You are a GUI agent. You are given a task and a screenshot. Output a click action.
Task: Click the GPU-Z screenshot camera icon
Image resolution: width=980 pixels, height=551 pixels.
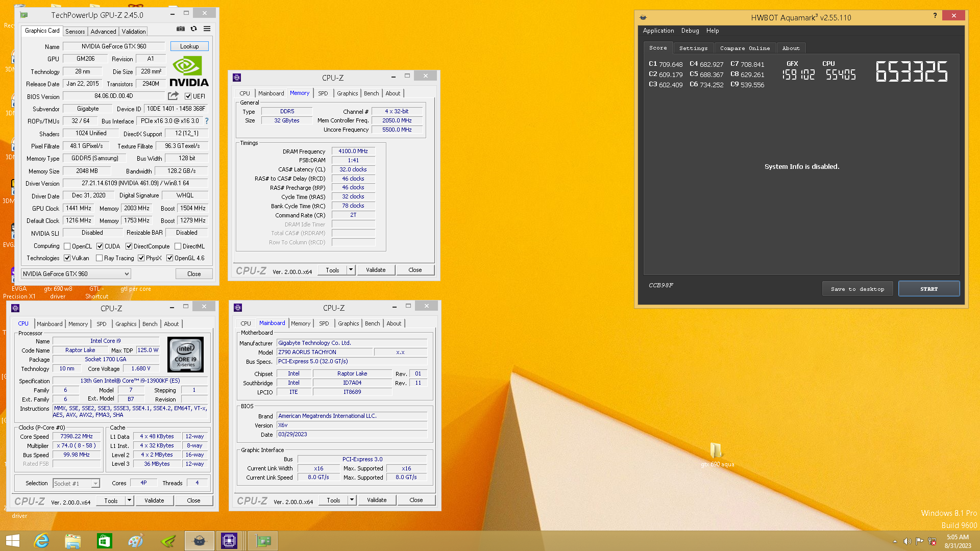coord(181,29)
